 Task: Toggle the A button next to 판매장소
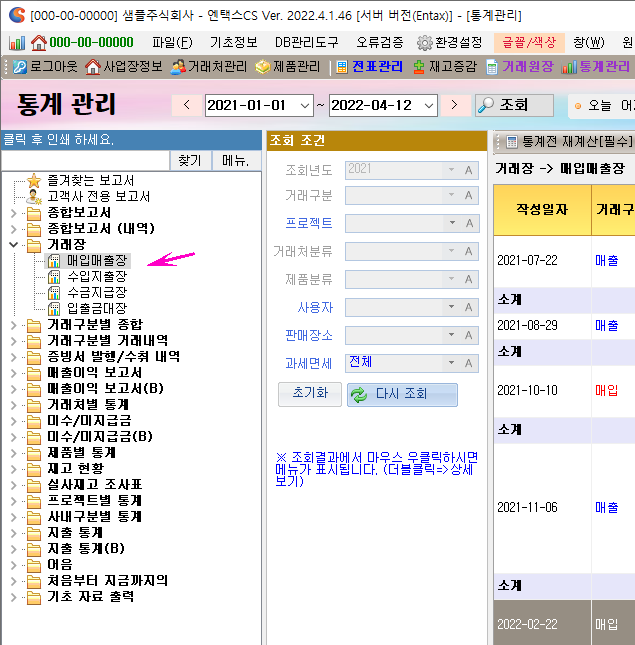click(x=469, y=335)
